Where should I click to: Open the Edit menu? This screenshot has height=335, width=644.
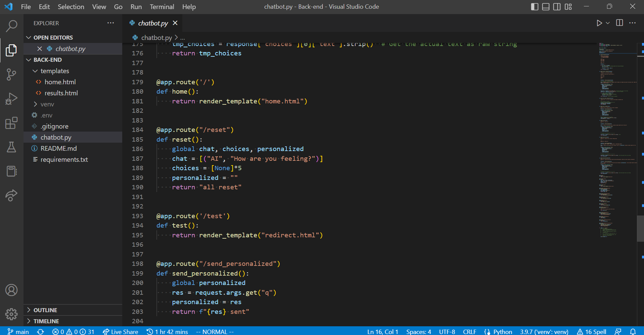point(44,7)
